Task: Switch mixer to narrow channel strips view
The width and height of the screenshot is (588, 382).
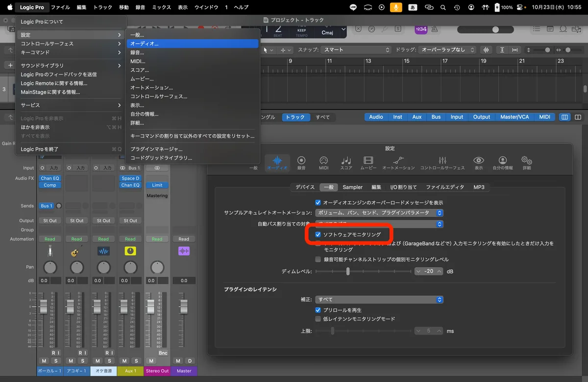Action: pos(565,117)
